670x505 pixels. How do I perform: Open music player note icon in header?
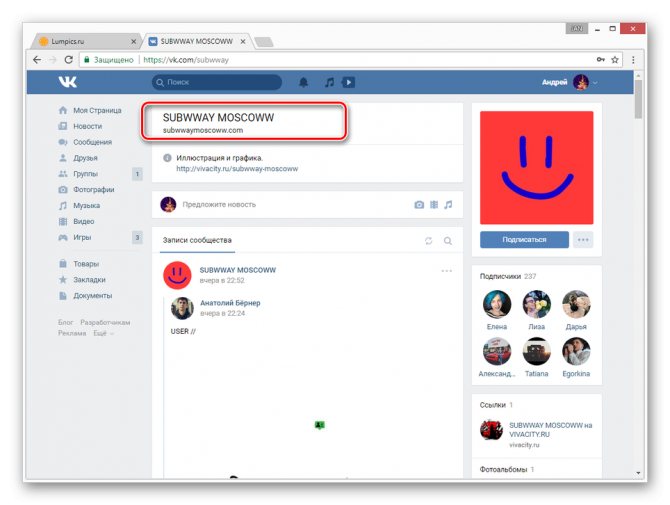coord(329,82)
